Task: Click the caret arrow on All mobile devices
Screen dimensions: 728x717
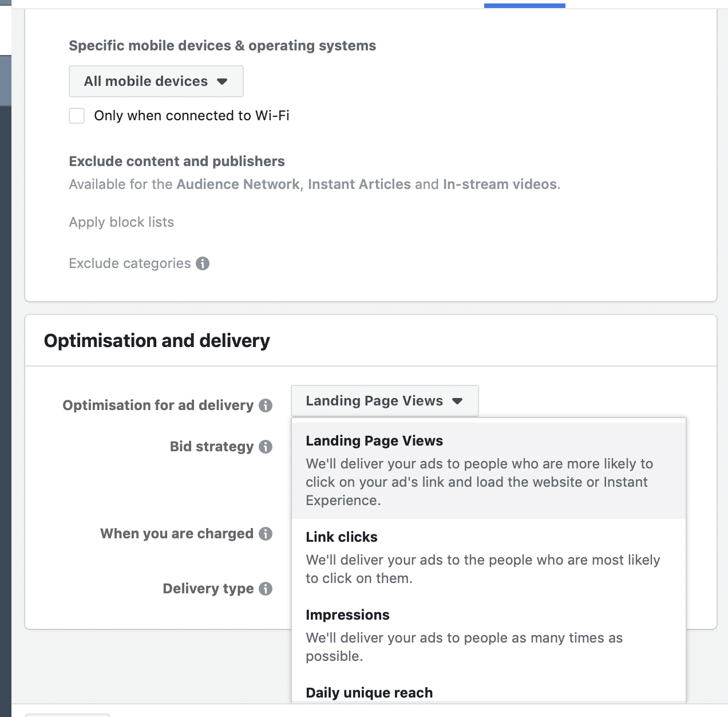Action: point(222,81)
